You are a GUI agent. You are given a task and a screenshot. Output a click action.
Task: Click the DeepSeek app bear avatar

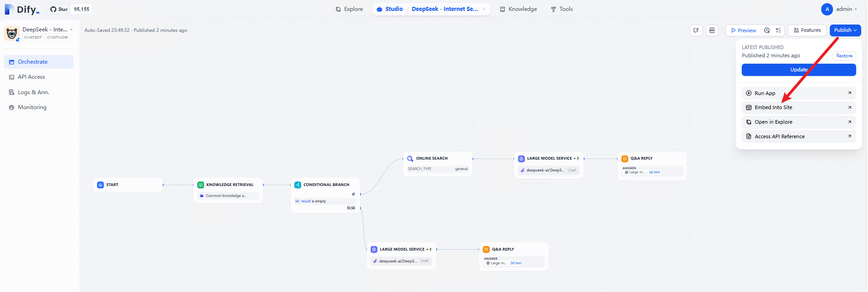(12, 33)
